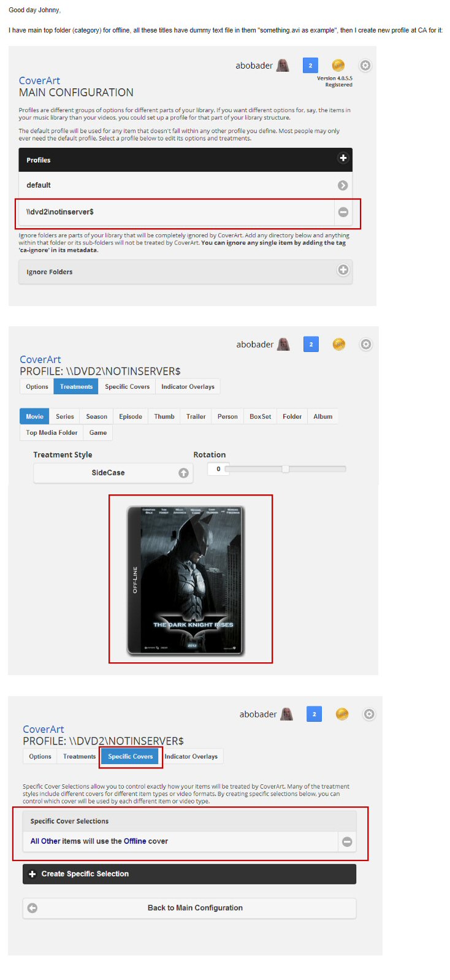Add an ignore folder with plus icon
Image resolution: width=450 pixels, height=980 pixels.
tap(343, 270)
